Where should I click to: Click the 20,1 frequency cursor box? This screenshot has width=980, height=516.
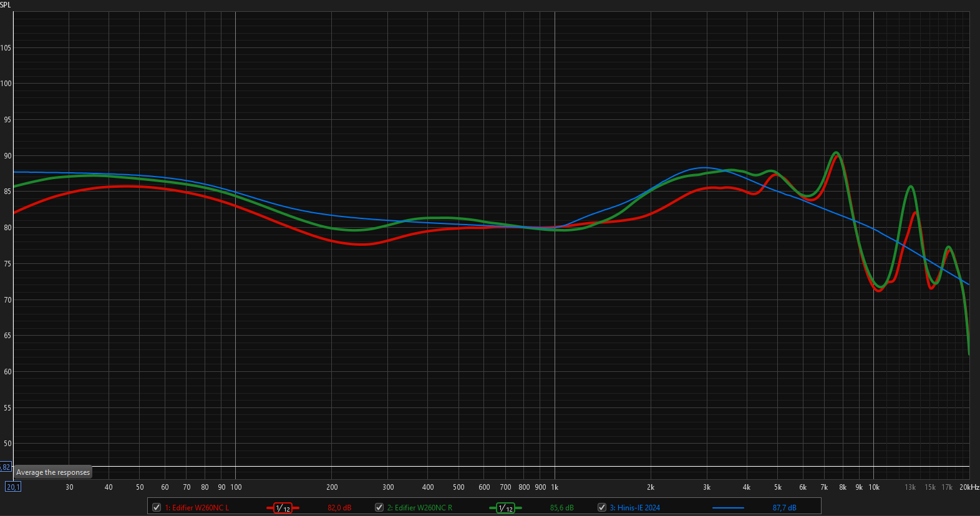coord(13,487)
